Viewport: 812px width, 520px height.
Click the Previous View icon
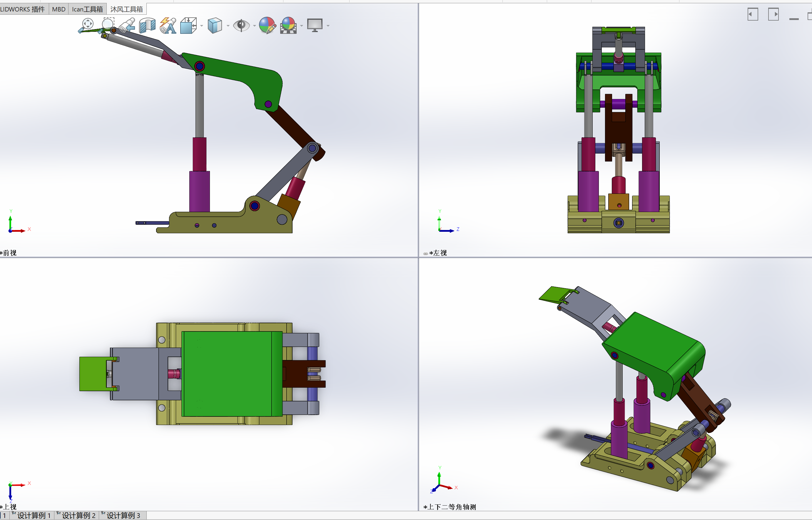pyautogui.click(x=128, y=25)
